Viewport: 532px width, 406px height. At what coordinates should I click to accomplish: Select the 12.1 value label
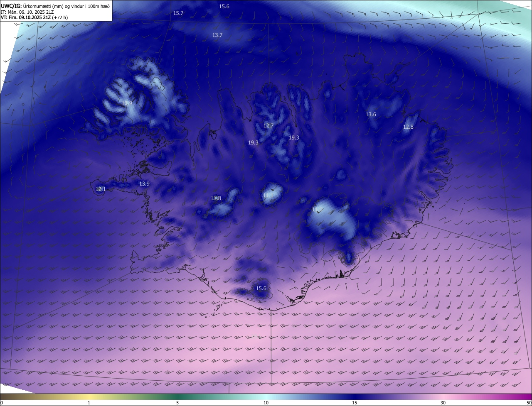pyautogui.click(x=101, y=189)
